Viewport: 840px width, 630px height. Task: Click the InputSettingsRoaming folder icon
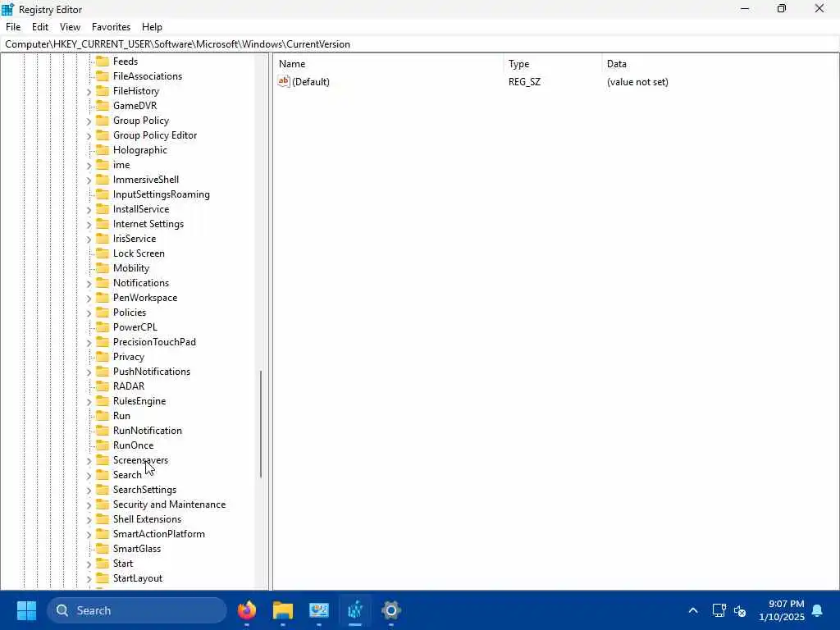coord(103,194)
